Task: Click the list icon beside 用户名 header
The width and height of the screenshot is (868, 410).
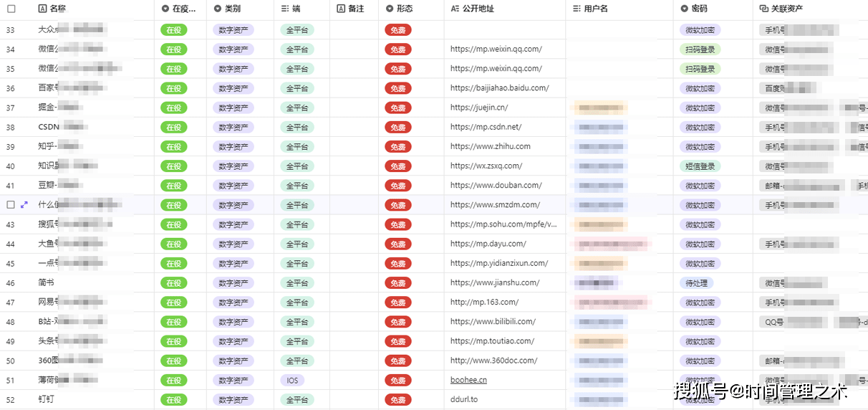Action: tap(577, 9)
